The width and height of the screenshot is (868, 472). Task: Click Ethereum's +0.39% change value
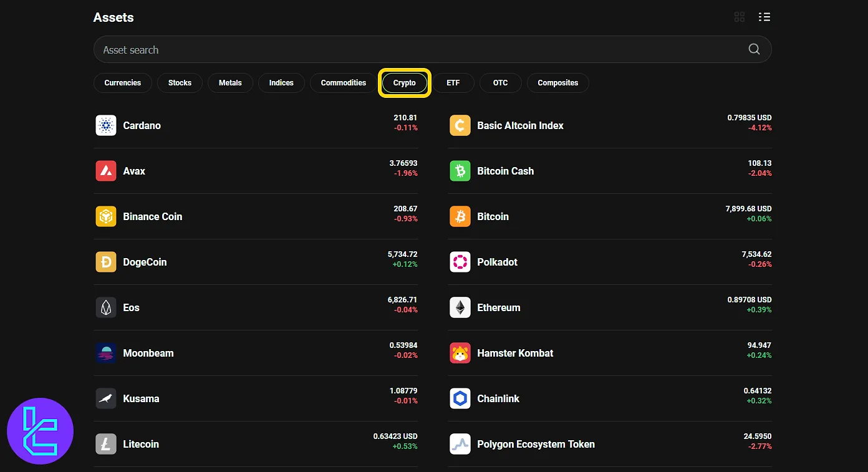point(759,310)
